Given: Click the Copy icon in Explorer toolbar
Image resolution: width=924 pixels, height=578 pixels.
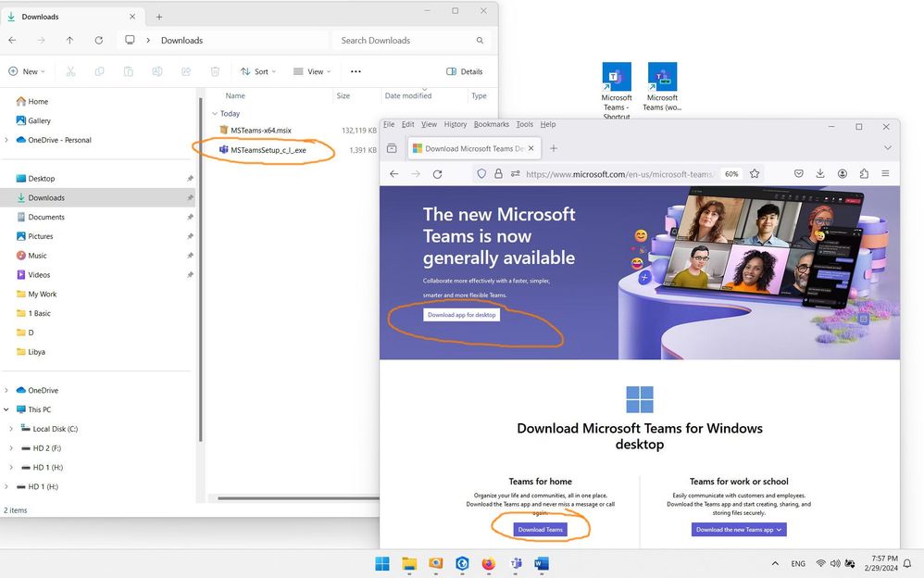Looking at the screenshot, I should [100, 71].
